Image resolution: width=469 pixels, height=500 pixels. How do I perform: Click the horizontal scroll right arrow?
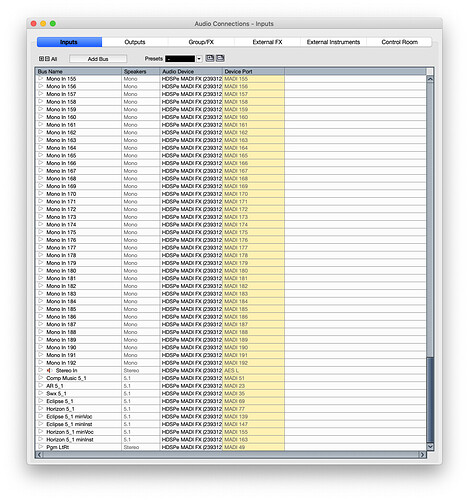(x=422, y=455)
